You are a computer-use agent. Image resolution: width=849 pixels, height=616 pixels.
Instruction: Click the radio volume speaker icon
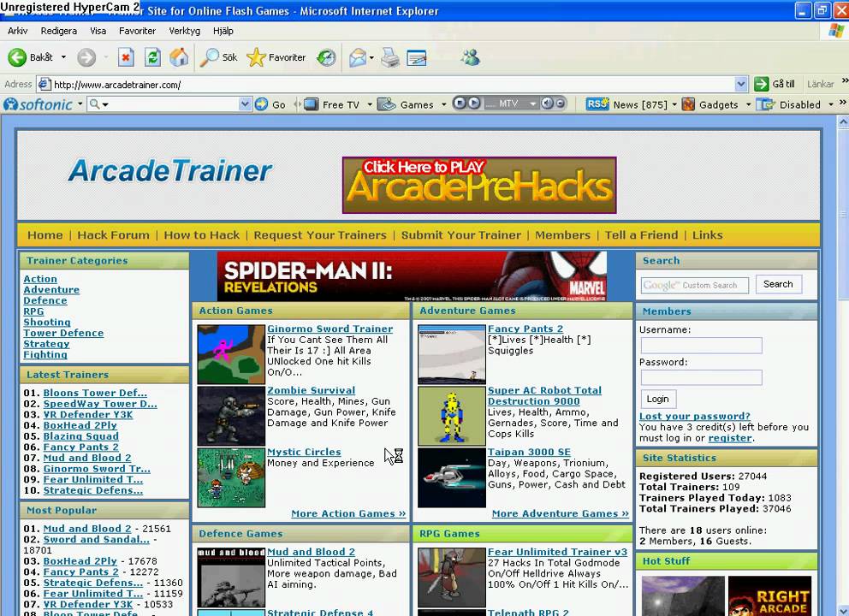(548, 103)
